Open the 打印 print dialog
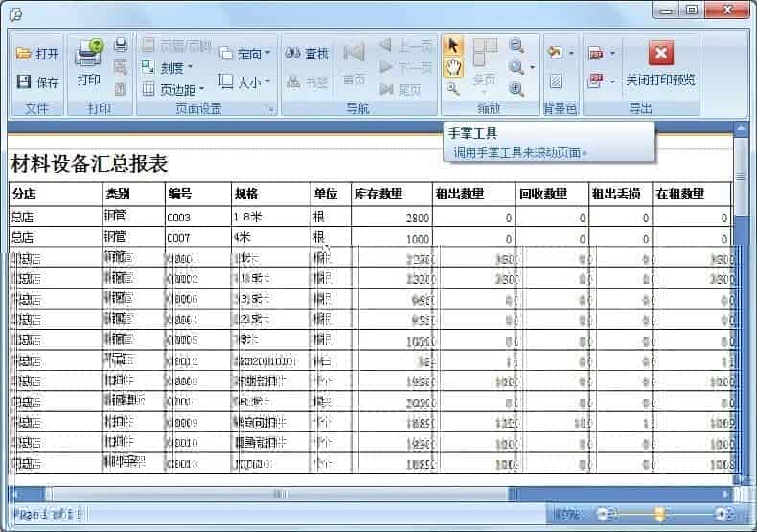757x532 pixels. point(89,63)
